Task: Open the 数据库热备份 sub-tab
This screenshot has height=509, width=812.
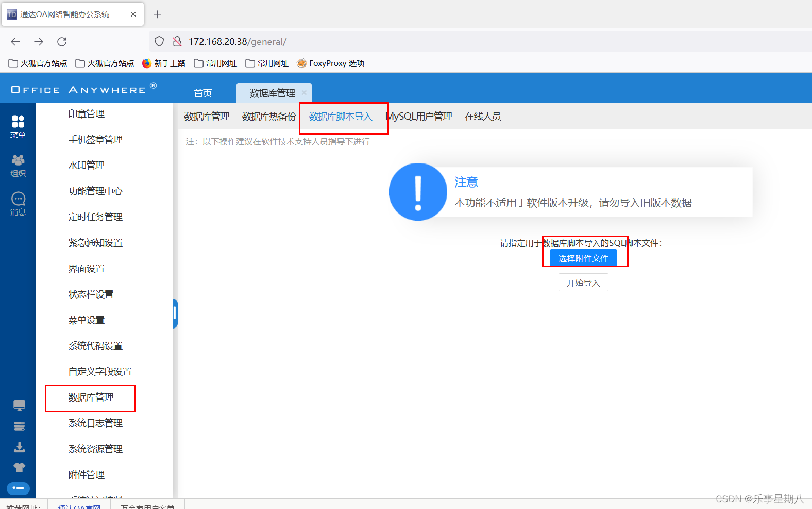Action: (x=269, y=117)
